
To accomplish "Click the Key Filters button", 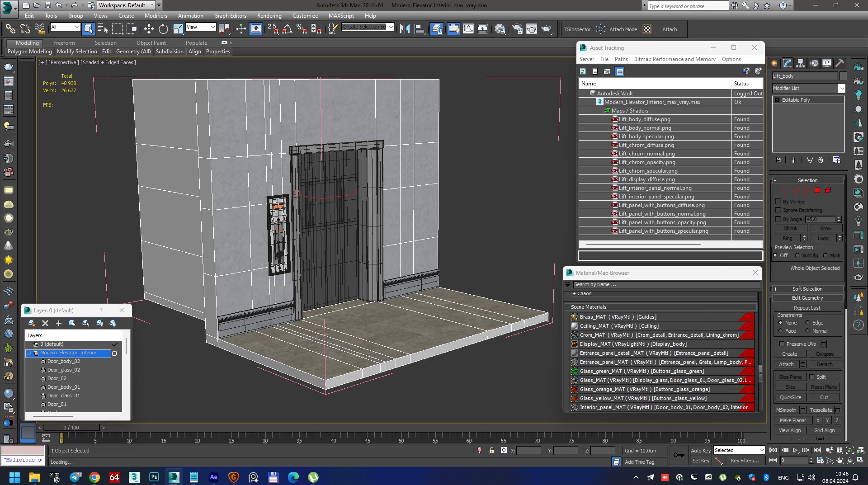I will click(745, 461).
